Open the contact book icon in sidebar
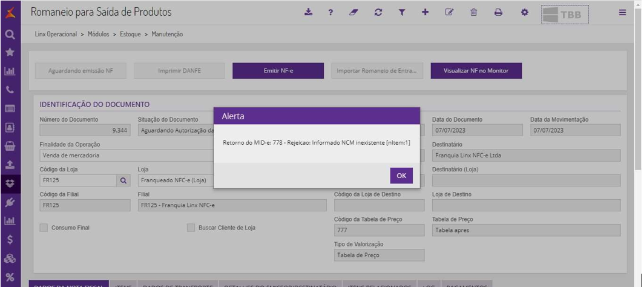 coord(10,127)
